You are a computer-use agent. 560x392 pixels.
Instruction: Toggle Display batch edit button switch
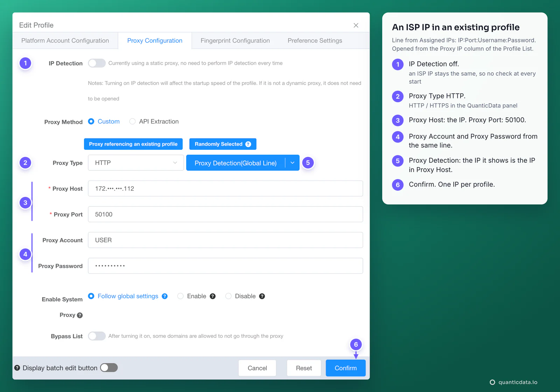click(109, 368)
